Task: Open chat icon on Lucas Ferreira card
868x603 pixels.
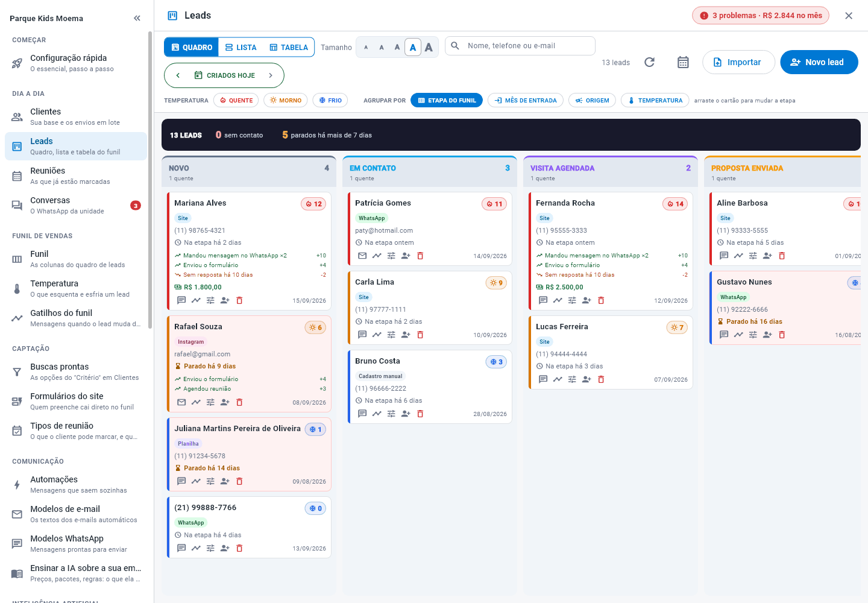Action: tap(543, 379)
